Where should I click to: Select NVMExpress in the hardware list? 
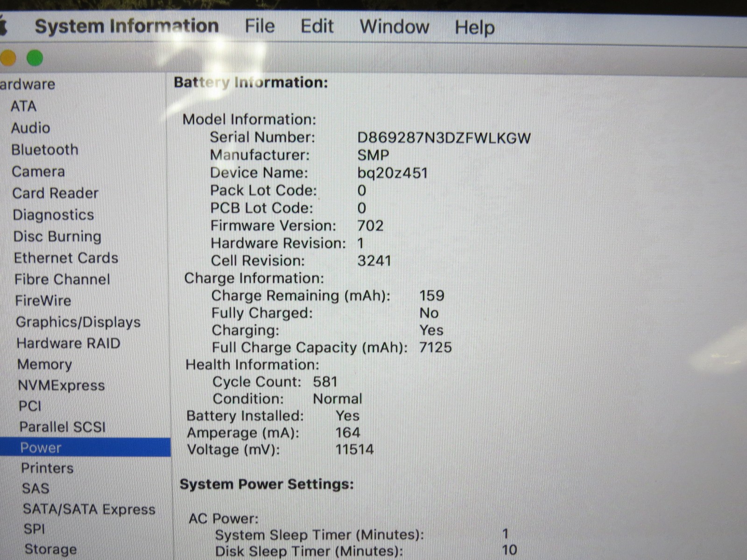coord(61,385)
